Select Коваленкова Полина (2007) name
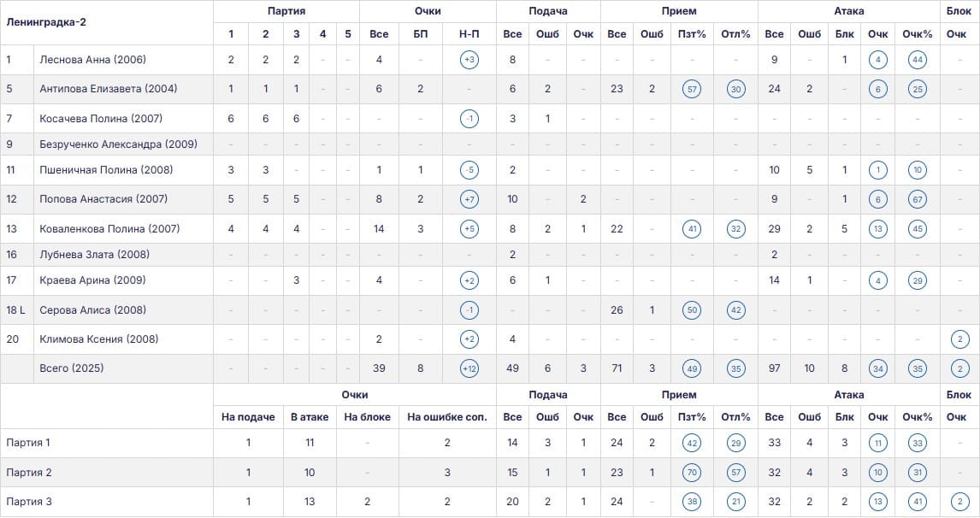Image resolution: width=980 pixels, height=518 pixels. click(109, 229)
